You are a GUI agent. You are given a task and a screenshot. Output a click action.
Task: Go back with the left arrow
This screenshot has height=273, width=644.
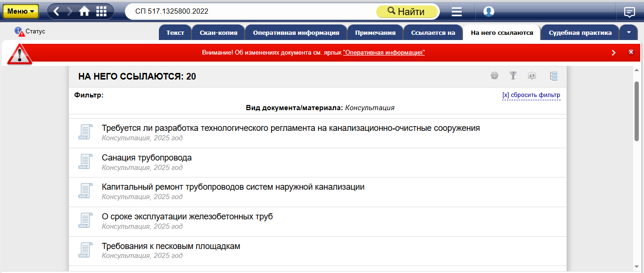(x=57, y=11)
